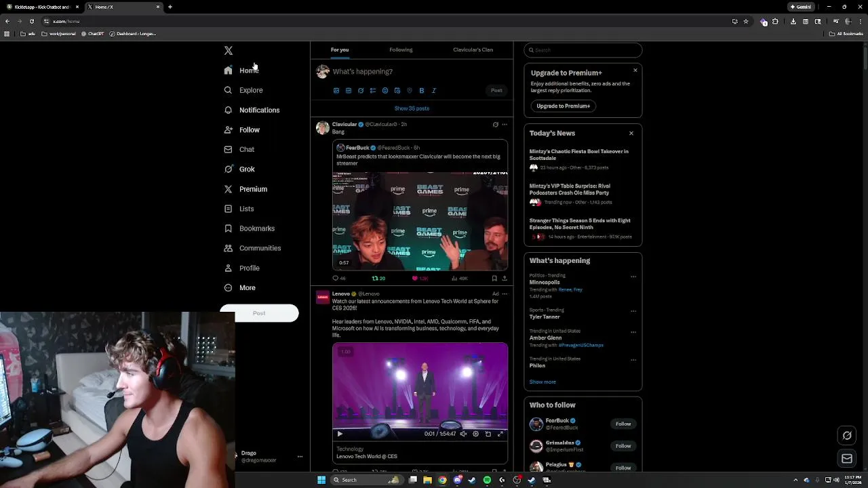Open Windows Start menu
The image size is (868, 488).
321,480
